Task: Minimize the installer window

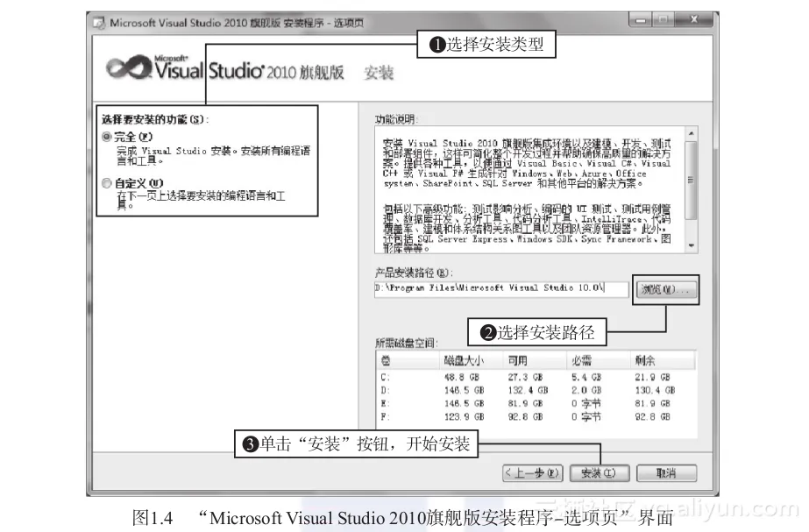Action: [641, 20]
